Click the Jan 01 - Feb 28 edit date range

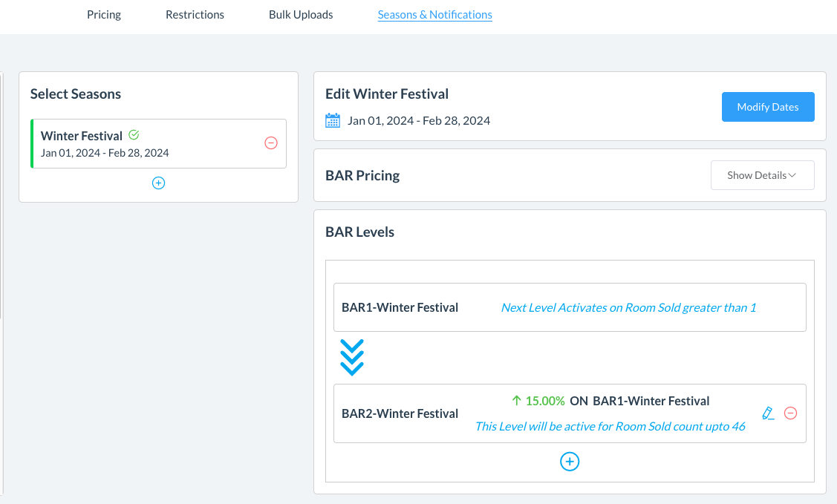point(419,120)
